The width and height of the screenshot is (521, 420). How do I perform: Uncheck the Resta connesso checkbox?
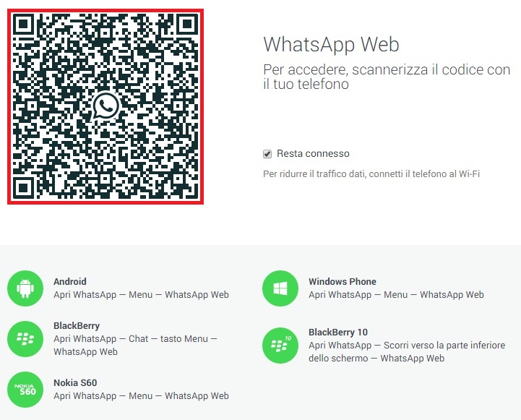(267, 154)
